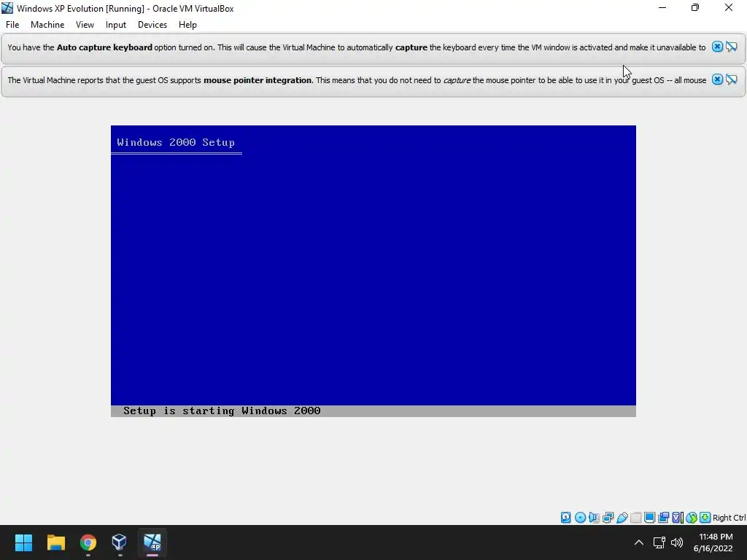Click the 'Setup is starting Windows 2000' status line
Screen dimensions: 747x560
click(222, 411)
